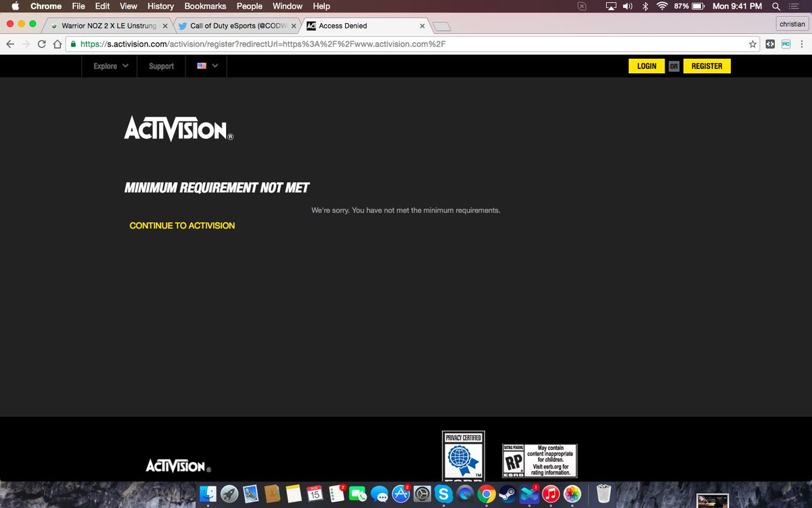Image resolution: width=812 pixels, height=508 pixels.
Task: Open Chrome's three-dot menu
Action: pos(802,44)
